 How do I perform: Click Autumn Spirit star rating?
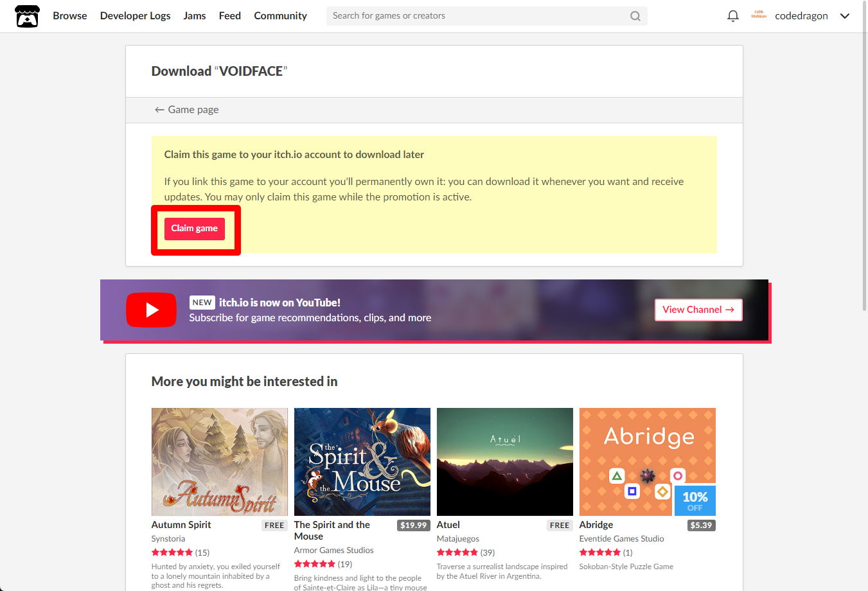pos(172,552)
